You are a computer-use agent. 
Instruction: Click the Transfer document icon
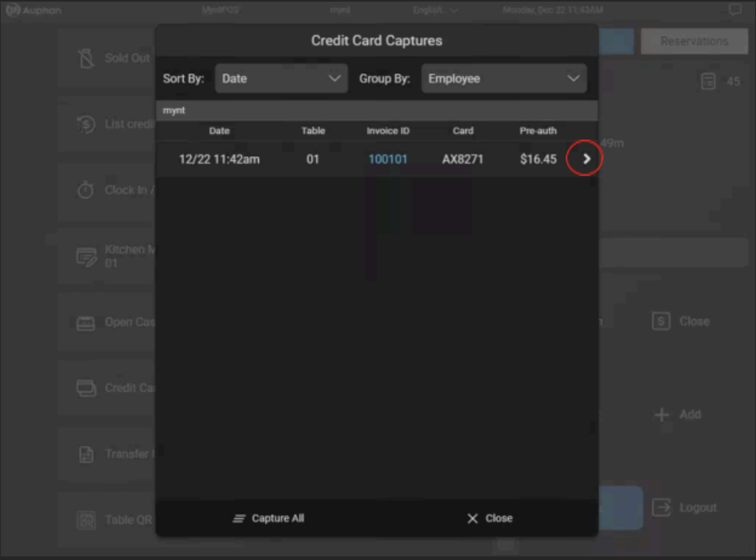coord(86,454)
